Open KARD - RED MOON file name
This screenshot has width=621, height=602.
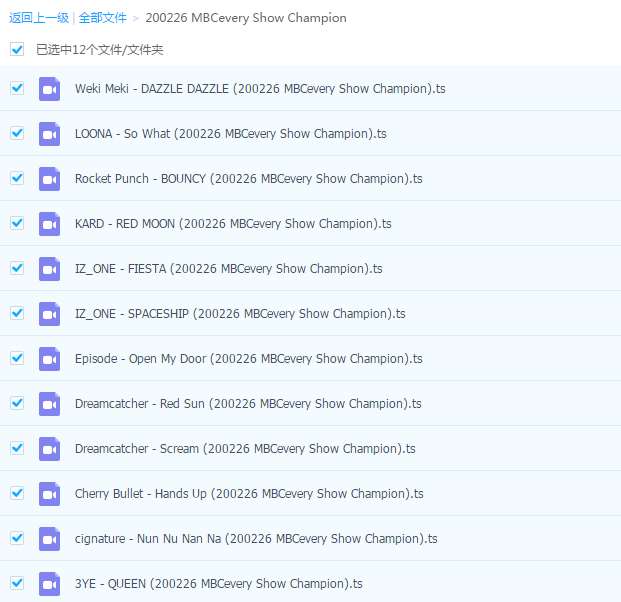(x=233, y=224)
